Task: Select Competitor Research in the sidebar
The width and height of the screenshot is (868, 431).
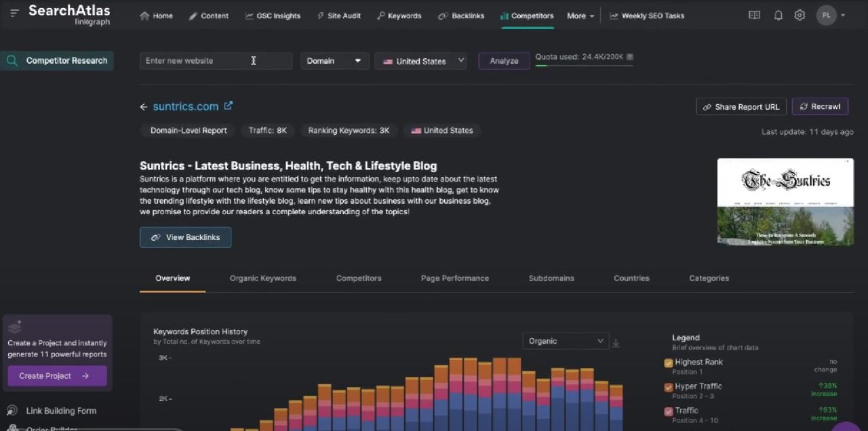Action: [x=58, y=60]
